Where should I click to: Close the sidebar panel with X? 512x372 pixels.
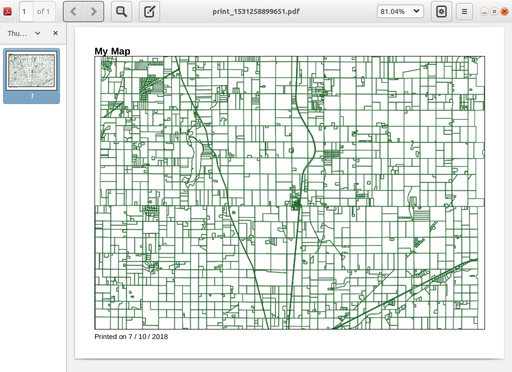click(x=55, y=33)
